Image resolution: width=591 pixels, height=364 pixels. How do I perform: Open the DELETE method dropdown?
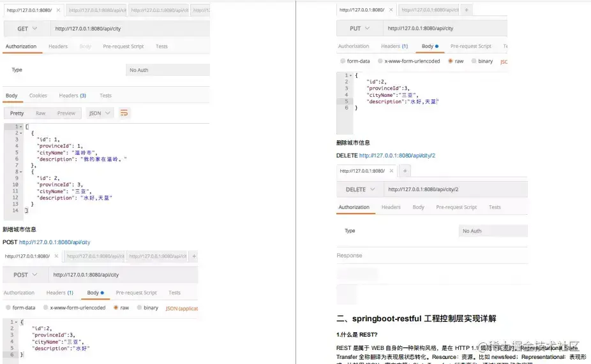point(361,189)
